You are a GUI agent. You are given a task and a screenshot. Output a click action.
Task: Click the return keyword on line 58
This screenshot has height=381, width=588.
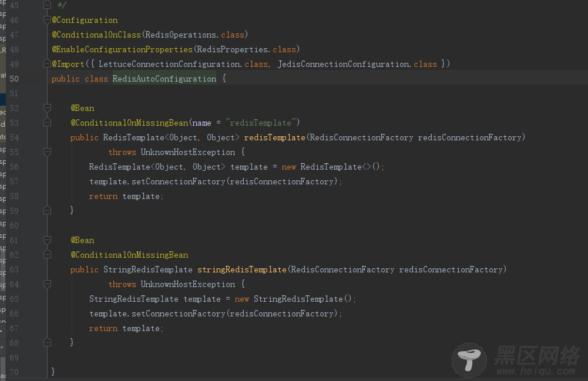103,196
